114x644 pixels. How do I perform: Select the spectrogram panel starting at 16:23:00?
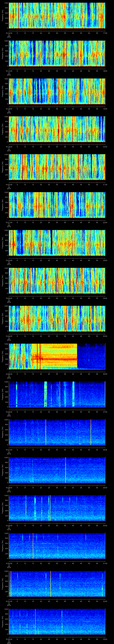click(57, 280)
